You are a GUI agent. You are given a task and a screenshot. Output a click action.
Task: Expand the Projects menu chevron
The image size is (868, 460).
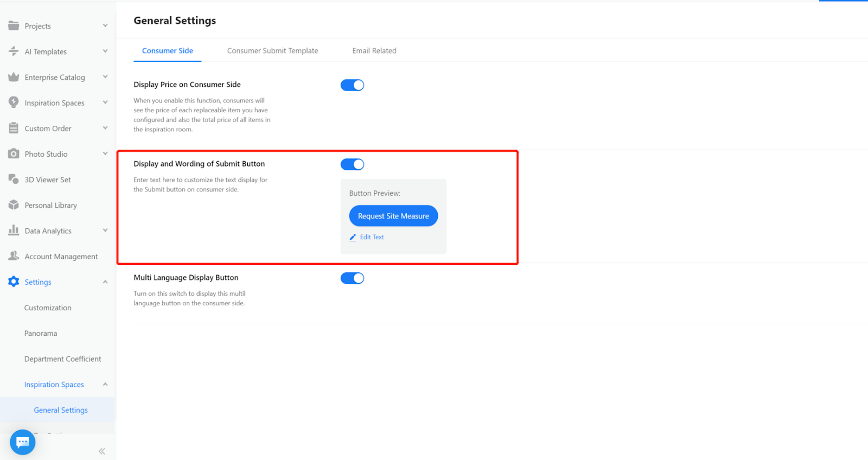(105, 25)
